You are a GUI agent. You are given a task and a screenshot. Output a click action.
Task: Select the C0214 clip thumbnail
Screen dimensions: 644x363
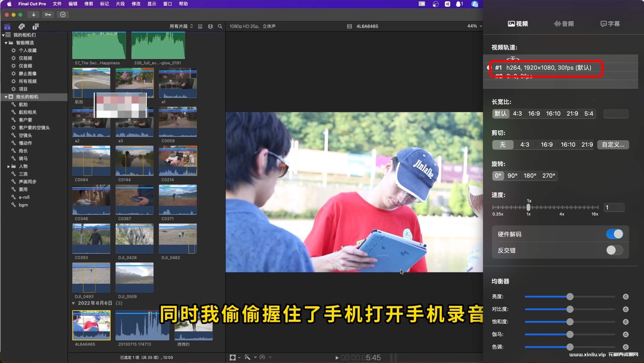pos(178,161)
